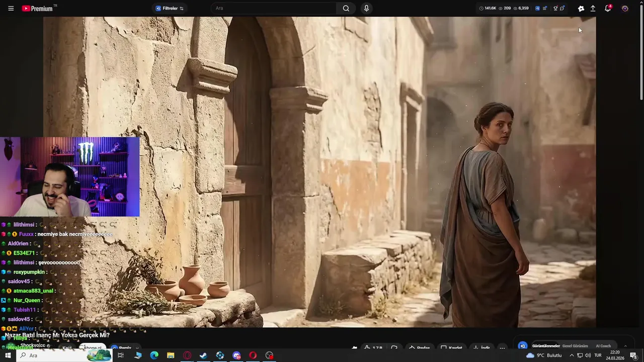The height and width of the screenshot is (362, 644).
Task: Focus the Ara search field
Action: coord(274,8)
